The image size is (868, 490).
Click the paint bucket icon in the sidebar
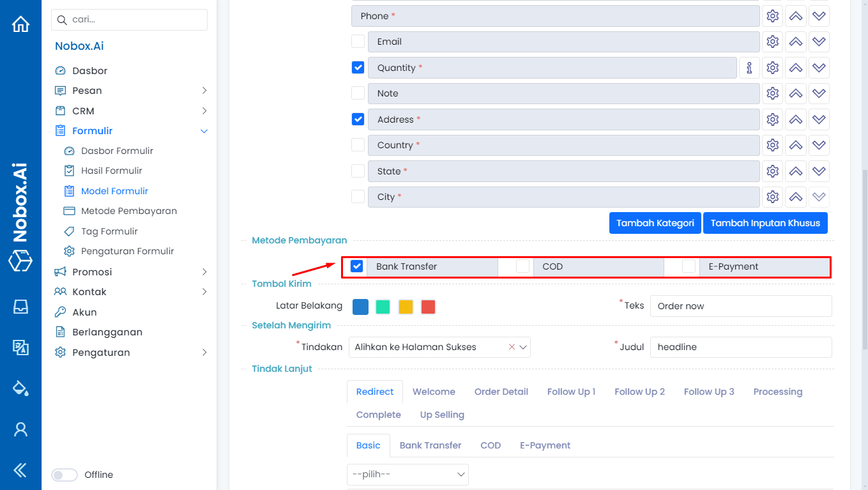[x=21, y=388]
